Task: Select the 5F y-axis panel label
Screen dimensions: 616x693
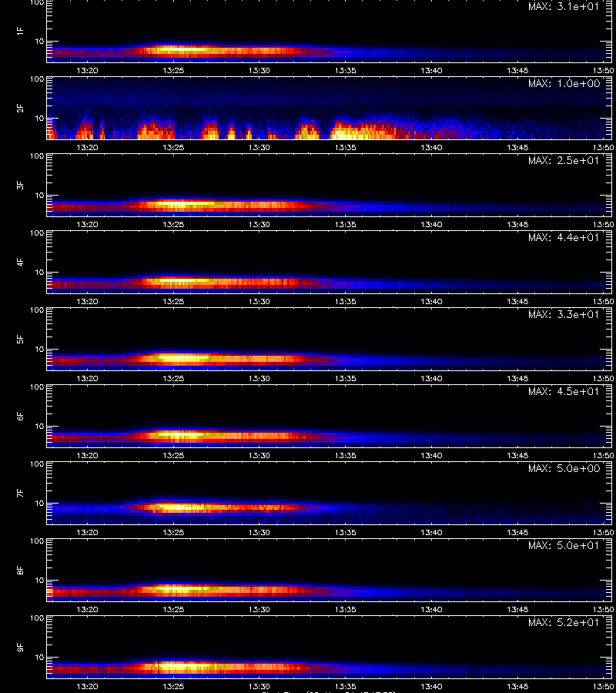Action: click(20, 339)
